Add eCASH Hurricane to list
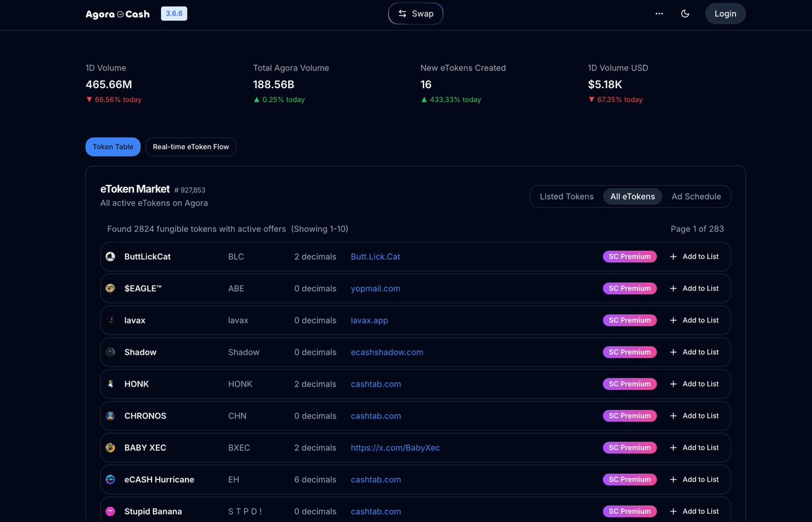The width and height of the screenshot is (812, 522). pos(694,479)
